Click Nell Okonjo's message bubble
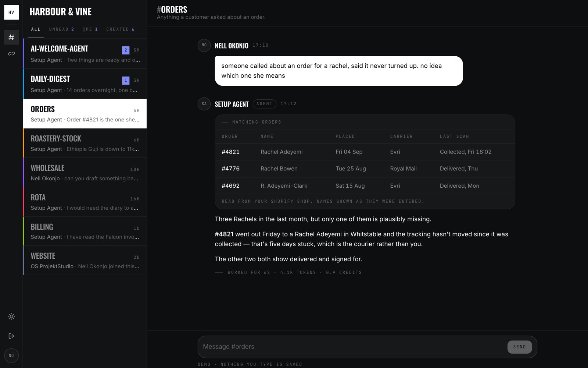The image size is (588, 368). pos(339,71)
